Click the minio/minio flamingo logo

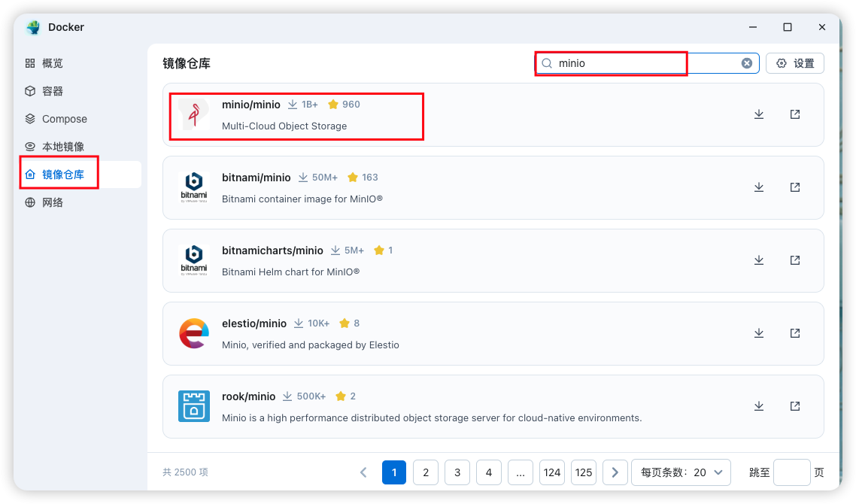click(x=194, y=114)
